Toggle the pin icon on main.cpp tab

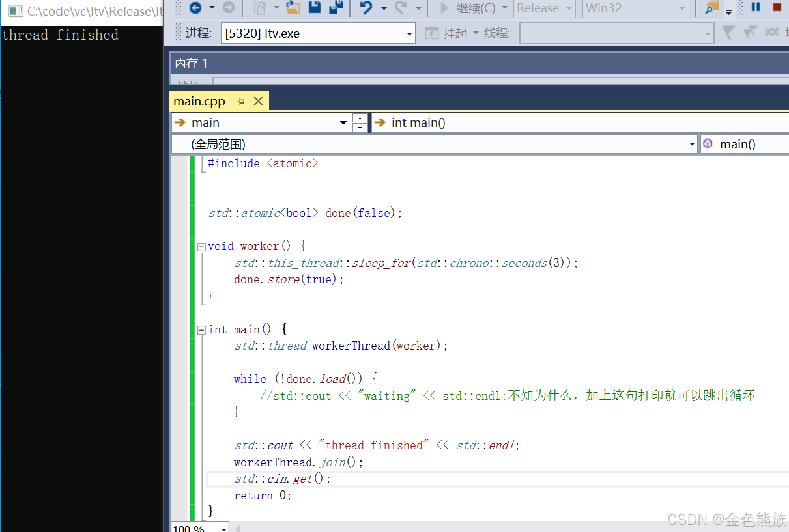(240, 102)
